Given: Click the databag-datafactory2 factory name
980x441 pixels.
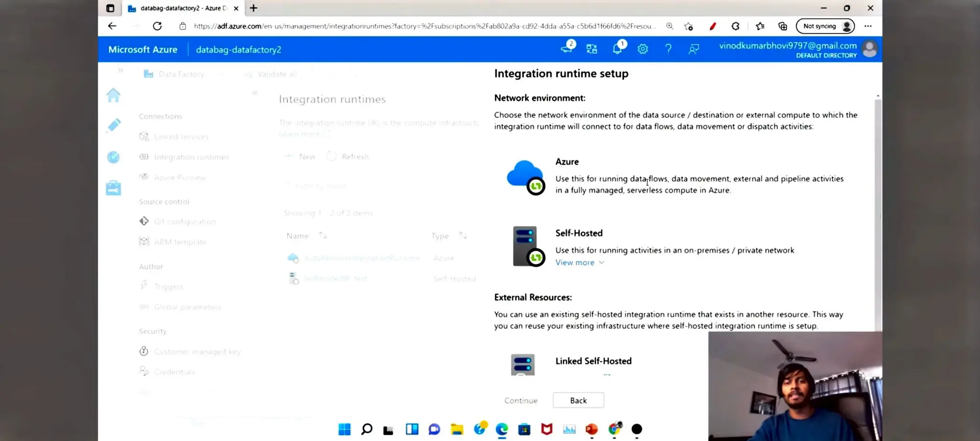Looking at the screenshot, I should pyautogui.click(x=238, y=50).
